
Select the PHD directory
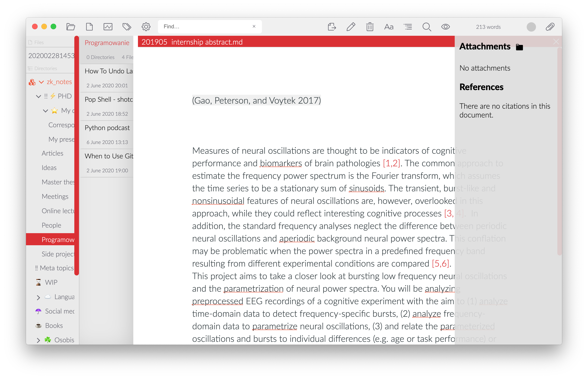click(65, 96)
